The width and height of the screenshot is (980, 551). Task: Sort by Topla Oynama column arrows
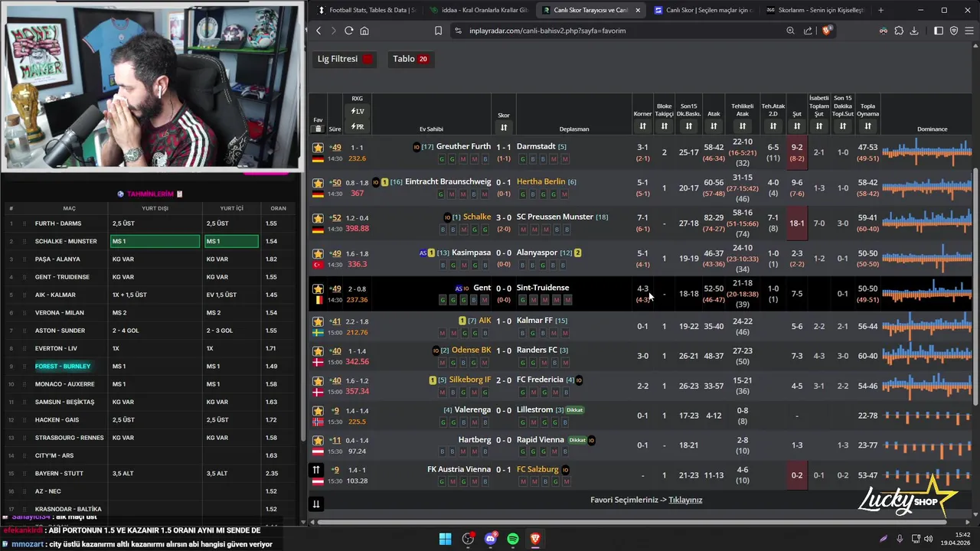coord(867,126)
